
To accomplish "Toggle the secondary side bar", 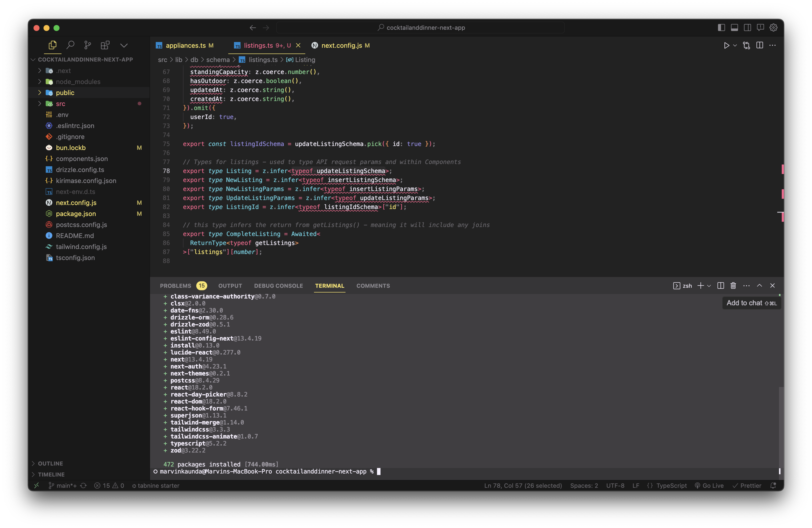I will tap(747, 28).
